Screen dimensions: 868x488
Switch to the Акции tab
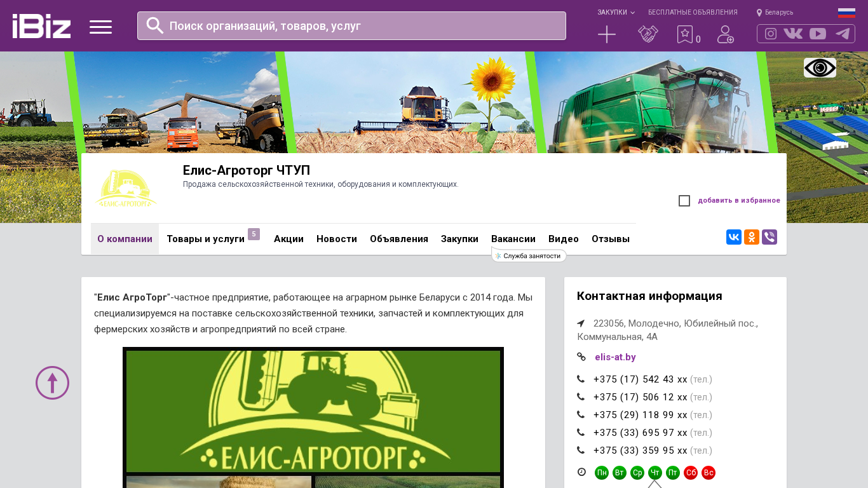(288, 239)
